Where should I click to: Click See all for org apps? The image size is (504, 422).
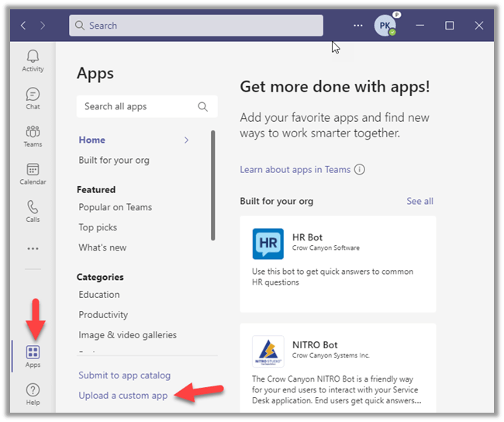click(419, 202)
